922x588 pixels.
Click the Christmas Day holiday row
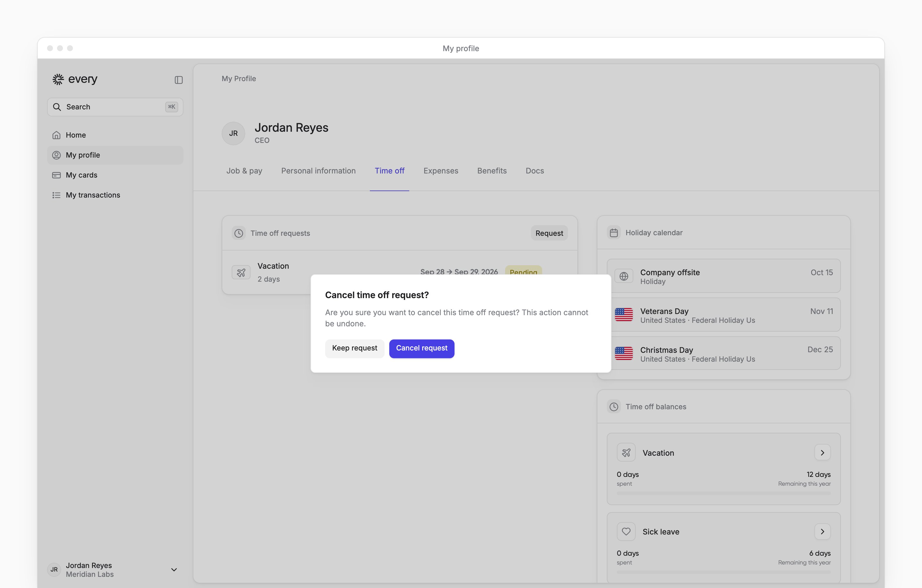724,353
